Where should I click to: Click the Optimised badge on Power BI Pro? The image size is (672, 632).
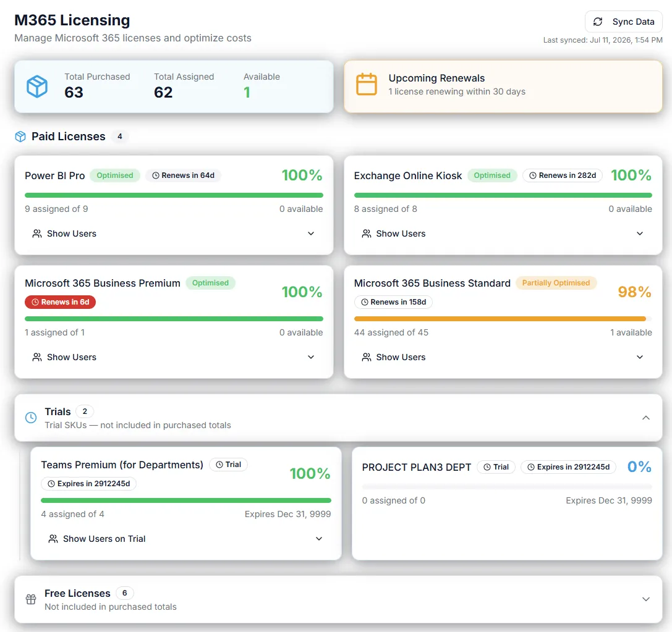pyautogui.click(x=115, y=175)
